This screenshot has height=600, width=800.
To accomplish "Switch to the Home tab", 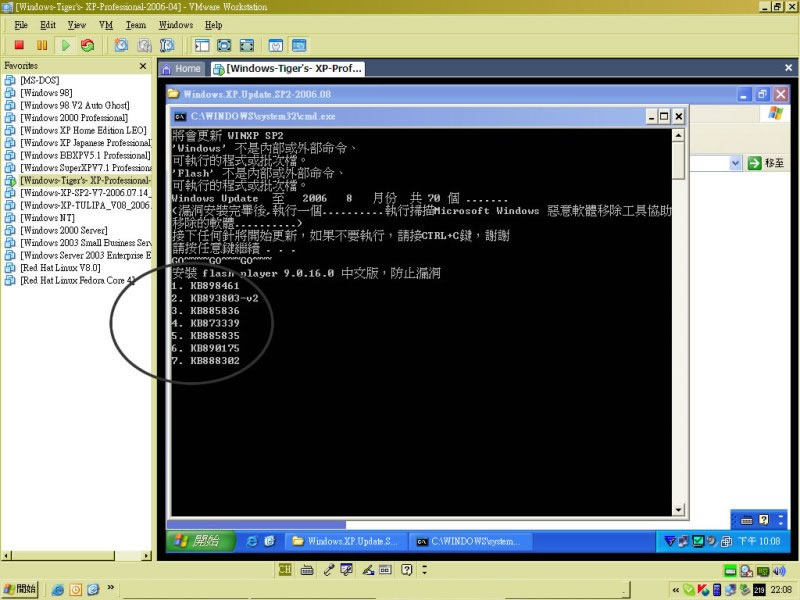I will pos(182,68).
